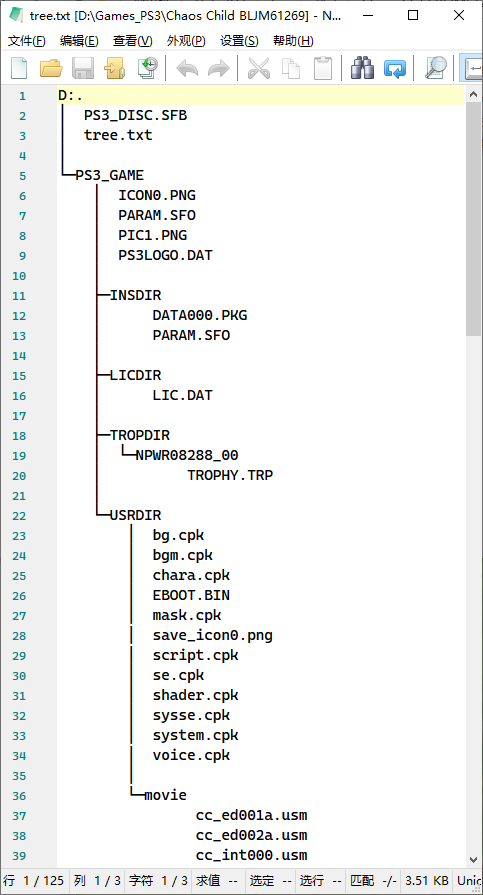
Task: Open the 设置(S) menu
Action: coord(239,41)
